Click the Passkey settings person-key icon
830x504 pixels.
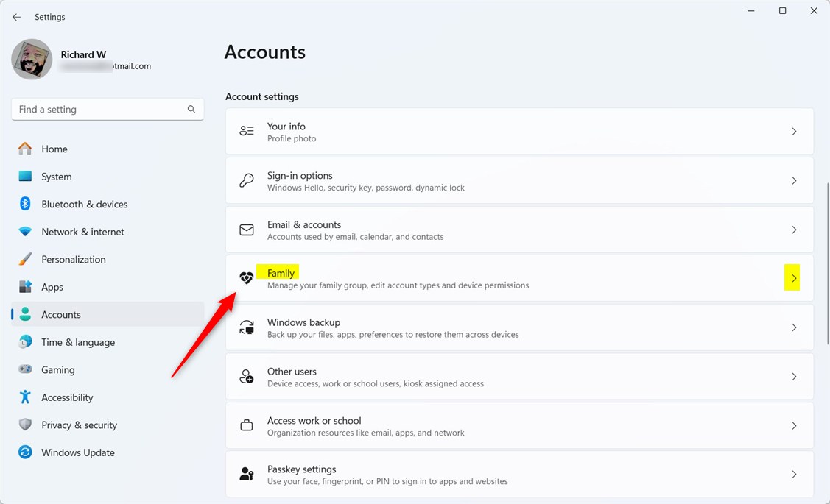coord(247,474)
